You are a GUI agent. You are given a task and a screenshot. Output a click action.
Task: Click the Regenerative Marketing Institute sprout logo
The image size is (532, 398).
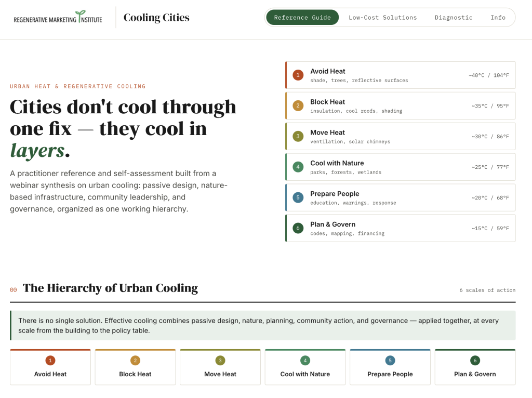pos(58,17)
